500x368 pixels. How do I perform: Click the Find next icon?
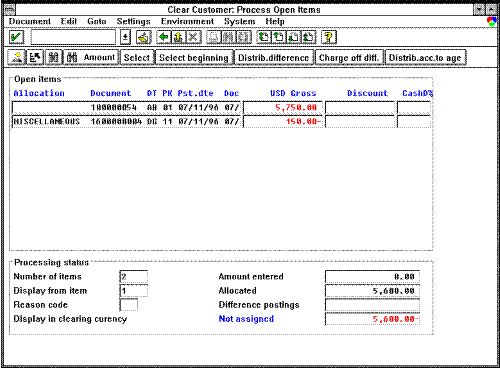(243, 37)
